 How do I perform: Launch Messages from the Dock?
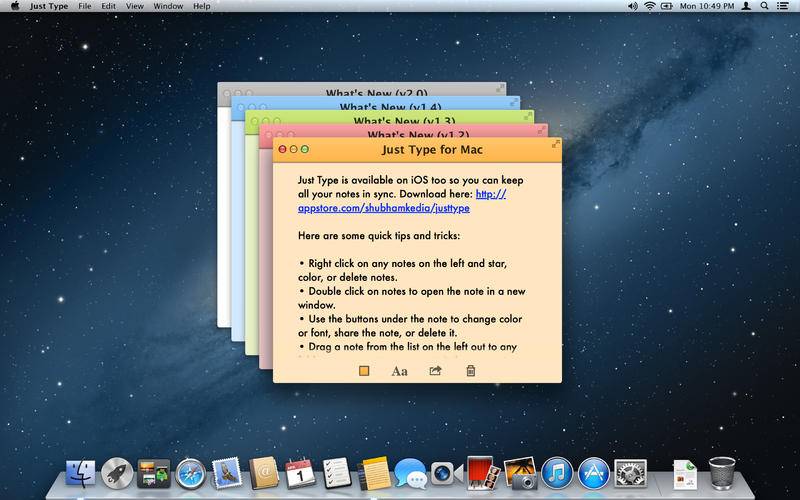tap(411, 474)
